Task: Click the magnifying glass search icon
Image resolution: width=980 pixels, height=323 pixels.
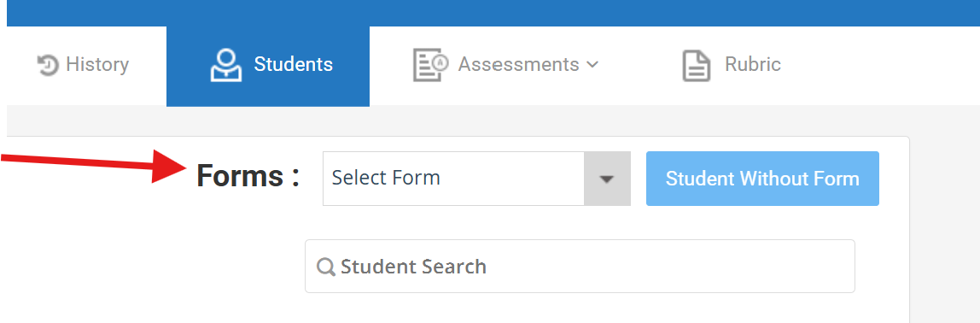Action: pyautogui.click(x=325, y=267)
